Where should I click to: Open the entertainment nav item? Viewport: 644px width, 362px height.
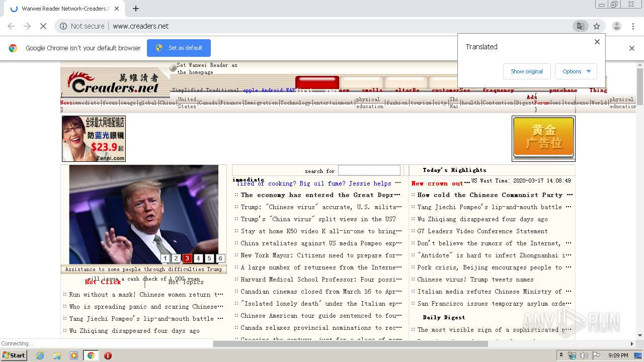pos(334,103)
